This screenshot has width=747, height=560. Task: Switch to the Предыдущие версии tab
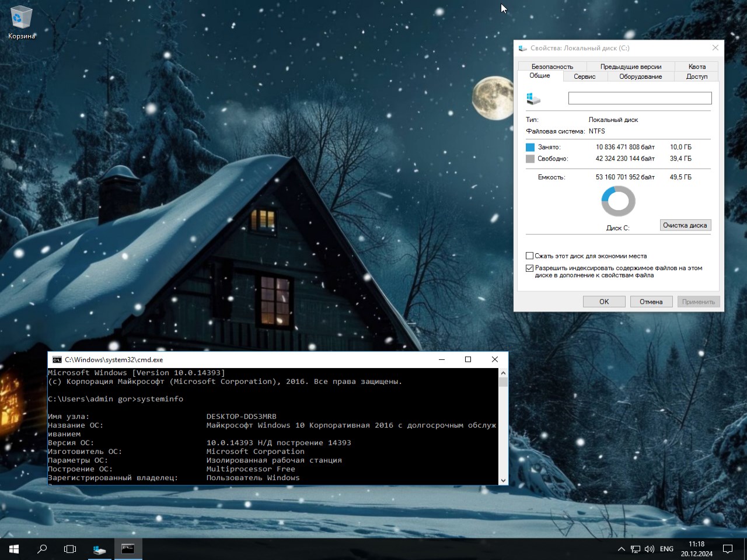pyautogui.click(x=631, y=66)
